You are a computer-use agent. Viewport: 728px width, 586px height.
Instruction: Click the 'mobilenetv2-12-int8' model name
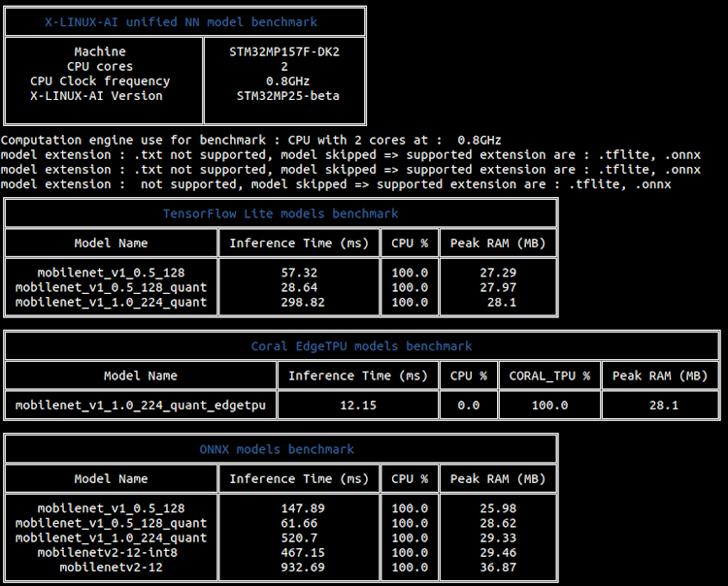(x=107, y=553)
